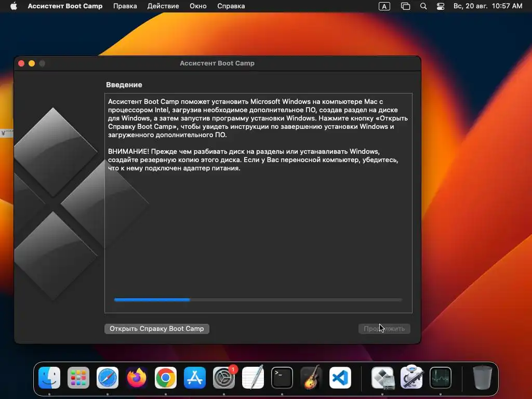Open the Apple menu
Screen dimensions: 532x399
point(14,6)
